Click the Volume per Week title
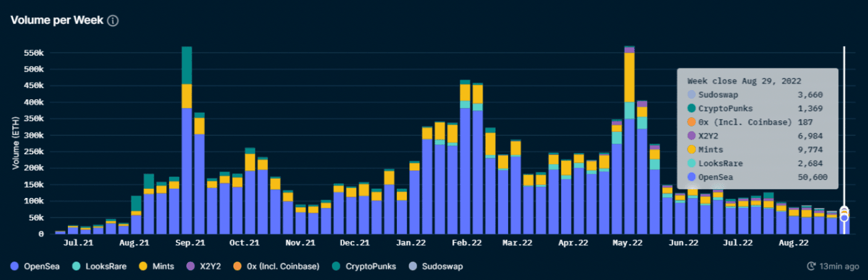Screen dimensions: 868x280 pos(56,20)
